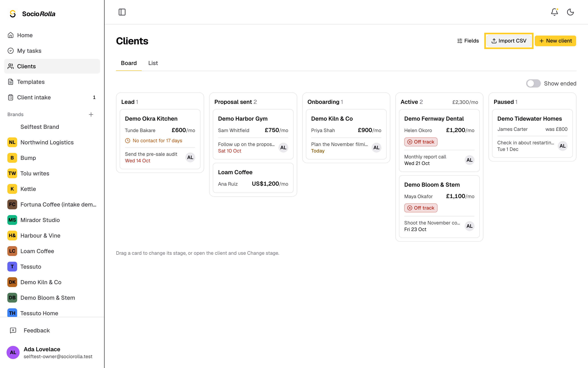Screen dimensions: 588x368
Task: Click selftest-owner@sociorolla.test email
Action: tap(58, 356)
